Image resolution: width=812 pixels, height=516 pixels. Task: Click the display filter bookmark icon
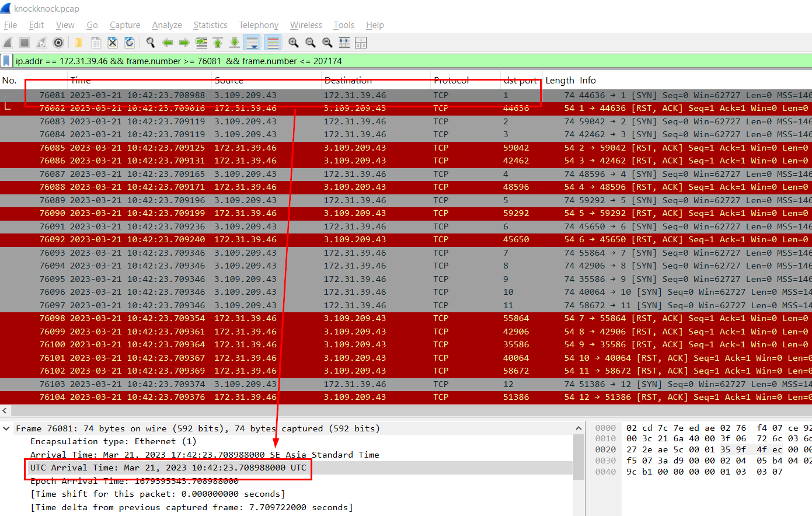point(6,61)
